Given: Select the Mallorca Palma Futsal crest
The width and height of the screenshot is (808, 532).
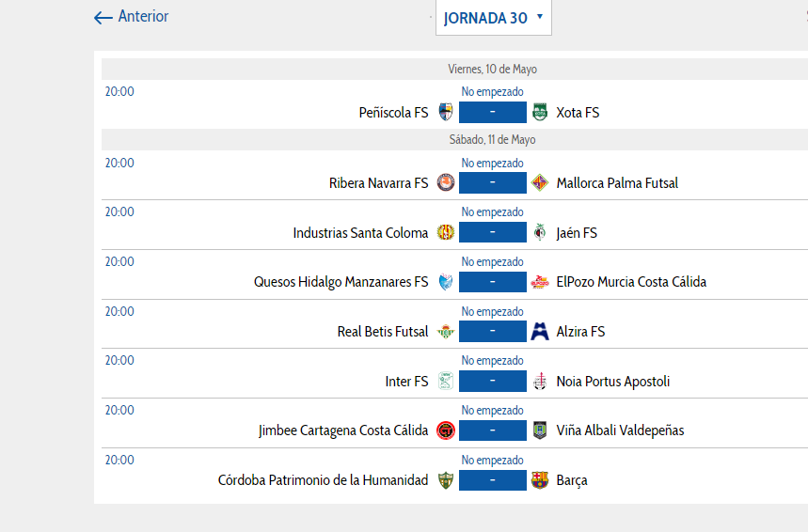Looking at the screenshot, I should (x=540, y=182).
